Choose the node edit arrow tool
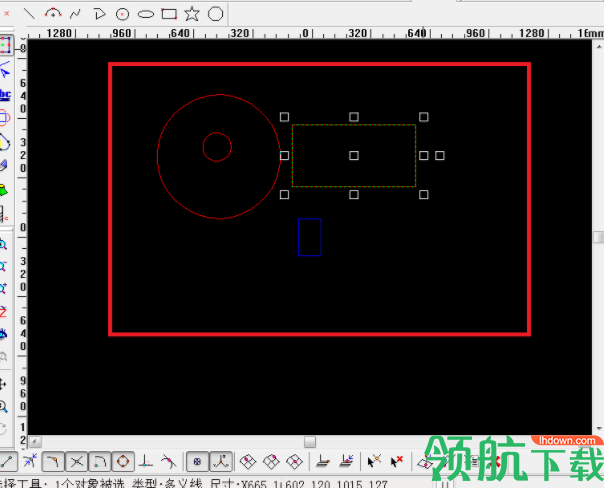The height and width of the screenshot is (488, 604). (x=5, y=69)
